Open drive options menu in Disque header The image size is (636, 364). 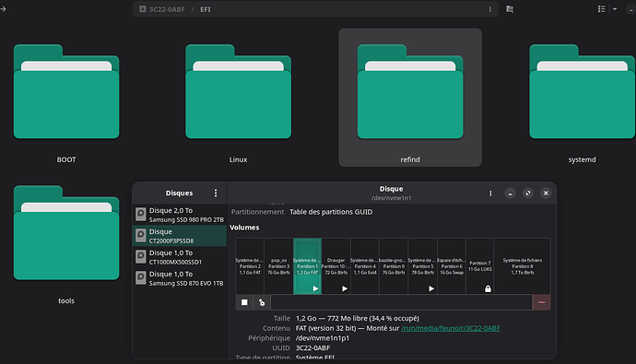click(x=490, y=194)
